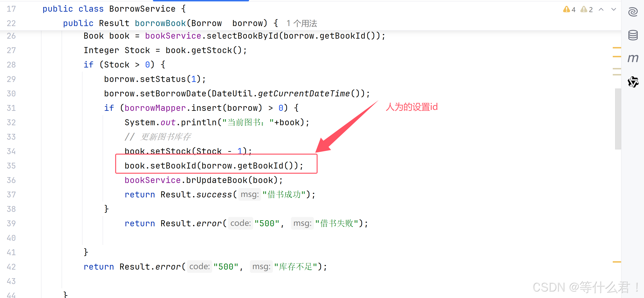Click the light tan warning stripe marker

pyautogui.click(x=616, y=69)
